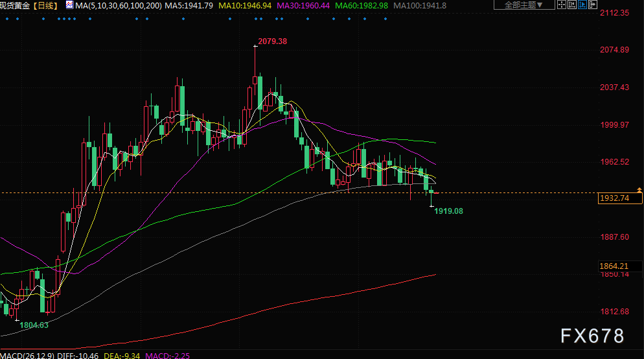The height and width of the screenshot is (359, 644).
Task: Click the 1804.63 low price marker
Action: [x=34, y=325]
